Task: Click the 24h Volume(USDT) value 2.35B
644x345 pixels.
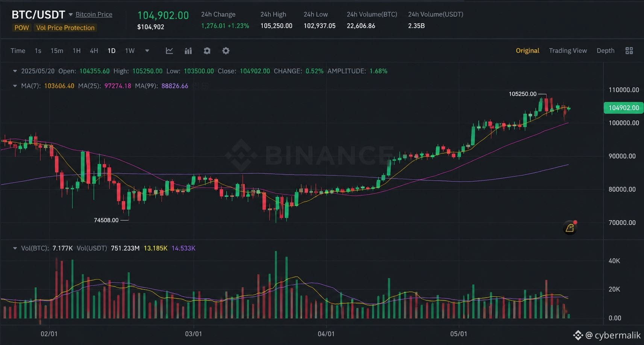Action: (417, 26)
